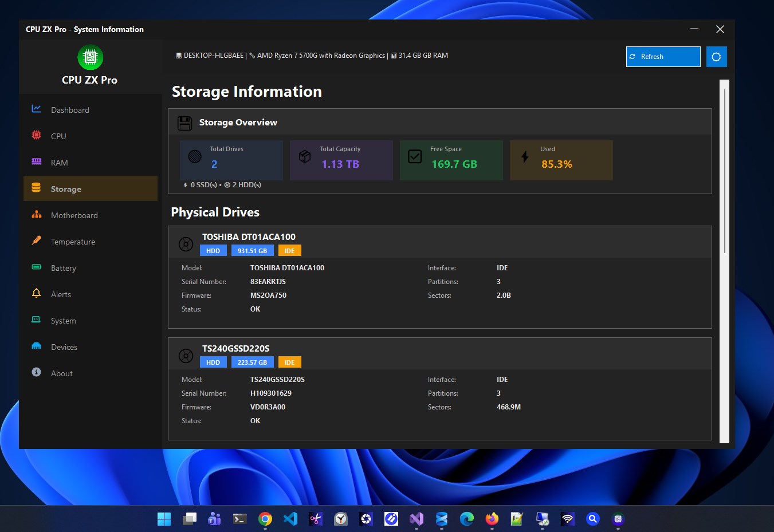Click the Used 85.3% card
The image size is (774, 532).
pos(561,160)
